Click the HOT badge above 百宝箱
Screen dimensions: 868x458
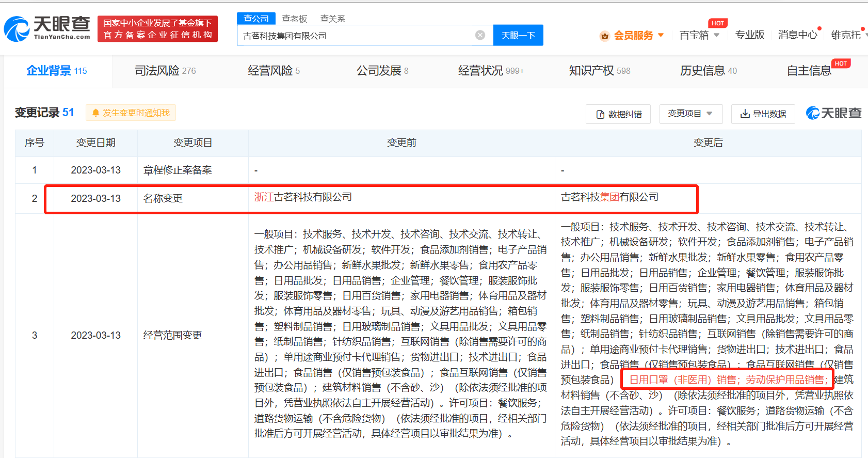pyautogui.click(x=717, y=23)
